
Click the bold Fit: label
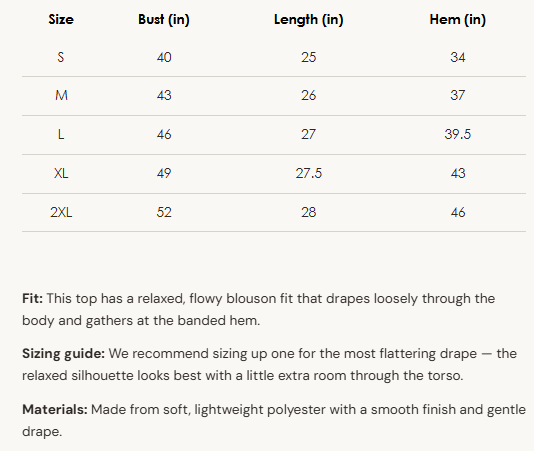tap(32, 298)
